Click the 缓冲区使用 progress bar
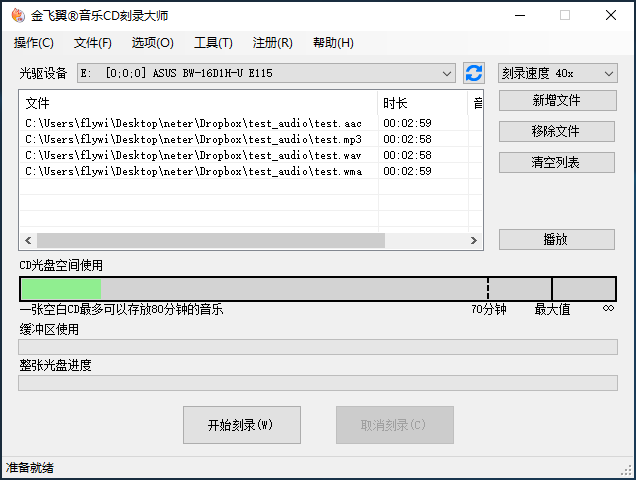Image resolution: width=636 pixels, height=480 pixels. tap(318, 347)
